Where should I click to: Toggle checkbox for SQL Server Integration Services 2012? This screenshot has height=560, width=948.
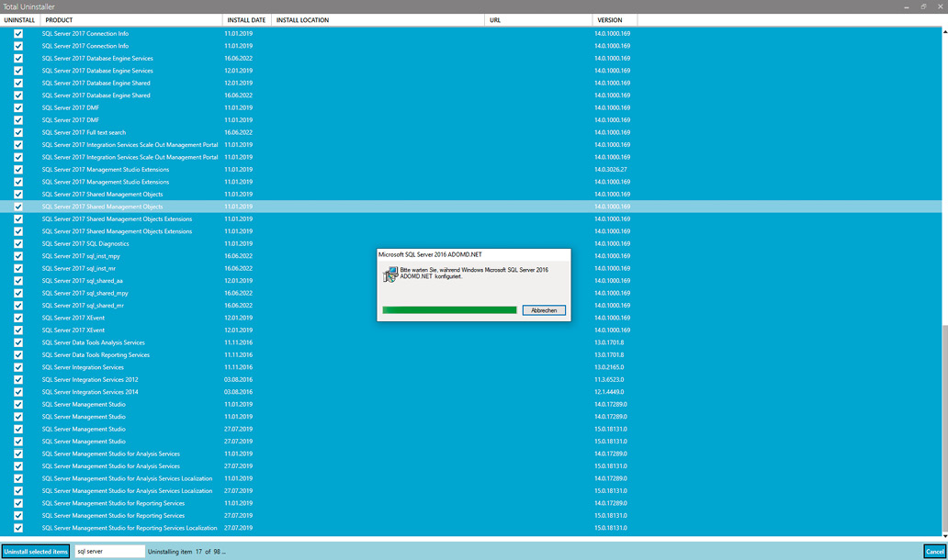[18, 379]
